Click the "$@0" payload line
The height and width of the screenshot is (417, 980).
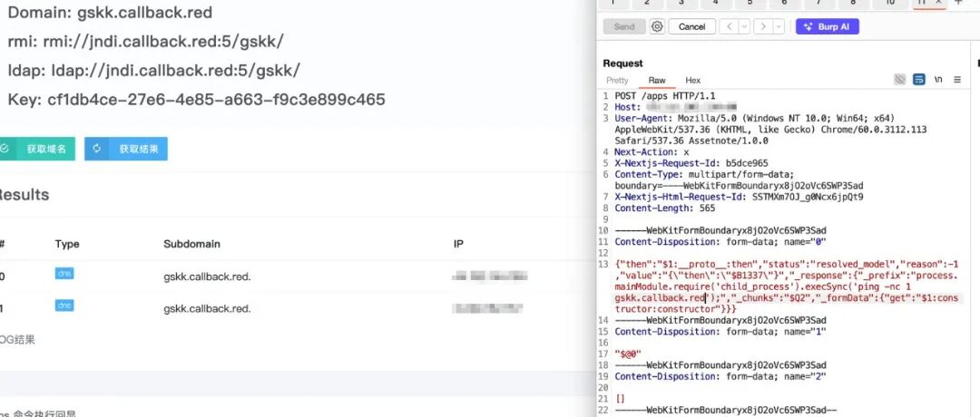pos(628,354)
